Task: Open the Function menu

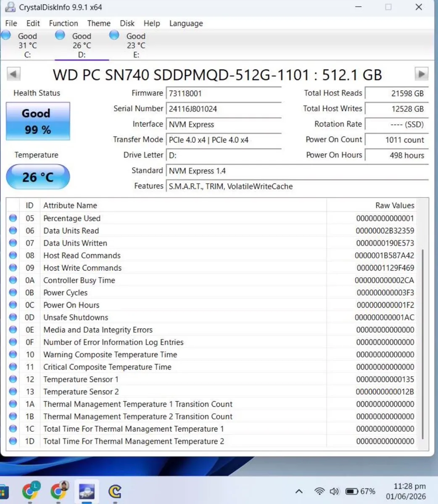Action: [63, 24]
